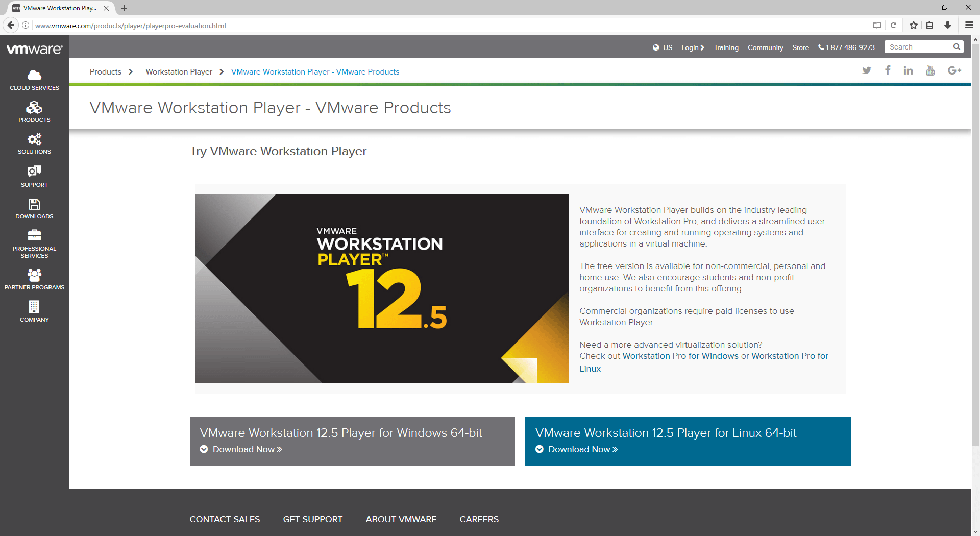Open the LinkedIn social icon
Image resolution: width=980 pixels, height=536 pixels.
908,70
